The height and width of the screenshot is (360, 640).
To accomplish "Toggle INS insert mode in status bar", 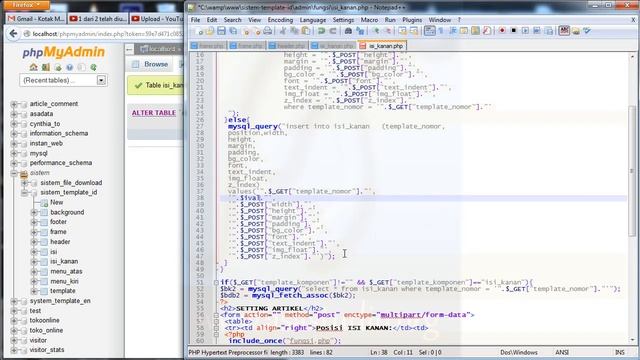I will [619, 352].
